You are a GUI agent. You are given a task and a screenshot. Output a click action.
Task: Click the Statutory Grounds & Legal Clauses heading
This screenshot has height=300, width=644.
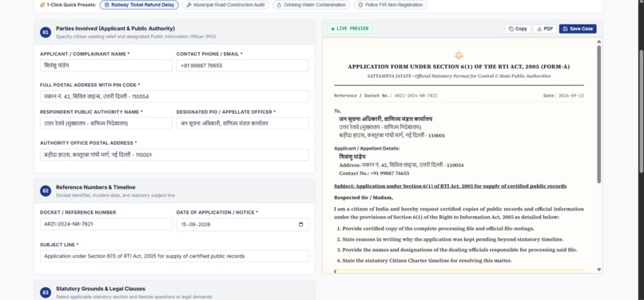pyautogui.click(x=101, y=289)
